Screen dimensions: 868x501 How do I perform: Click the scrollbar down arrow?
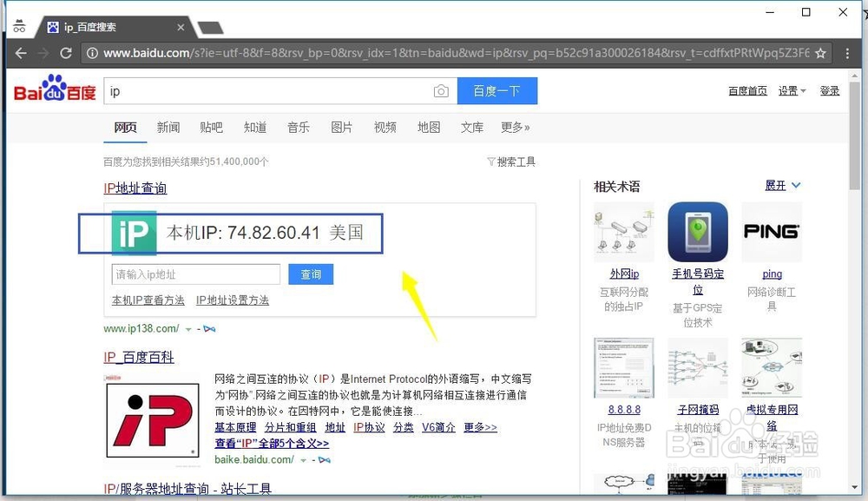tap(855, 488)
